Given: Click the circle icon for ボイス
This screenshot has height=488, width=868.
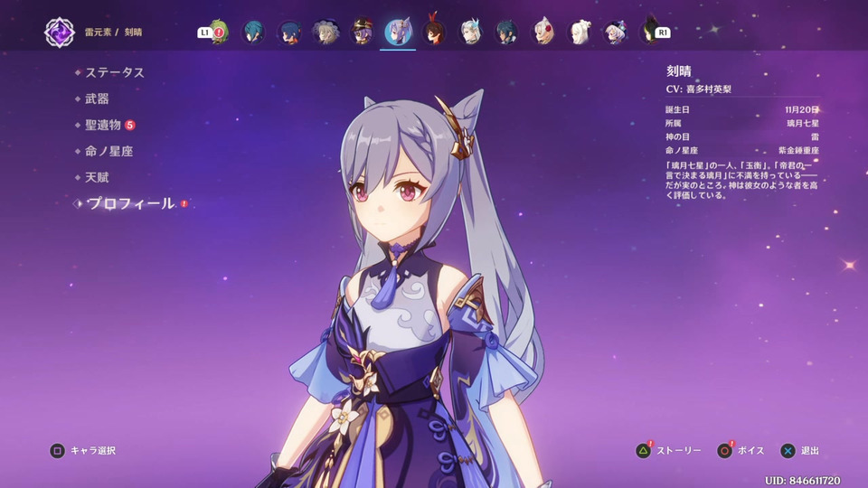Looking at the screenshot, I should [x=724, y=451].
